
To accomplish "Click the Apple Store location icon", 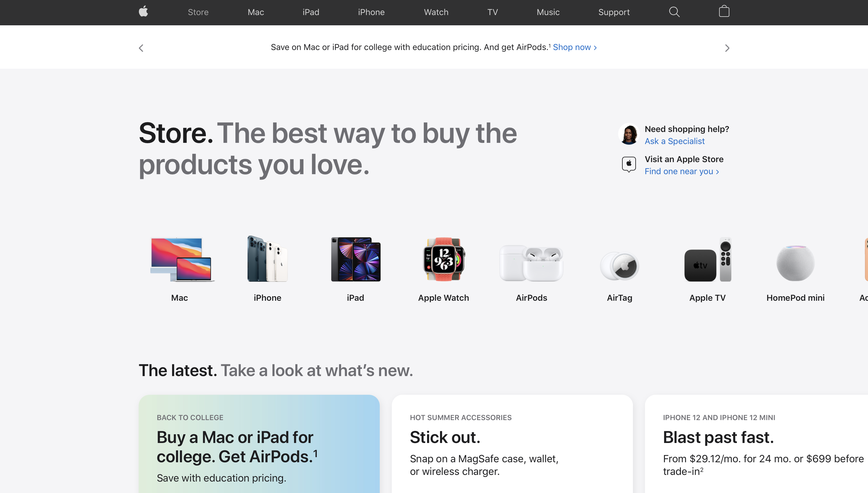I will [x=629, y=165].
